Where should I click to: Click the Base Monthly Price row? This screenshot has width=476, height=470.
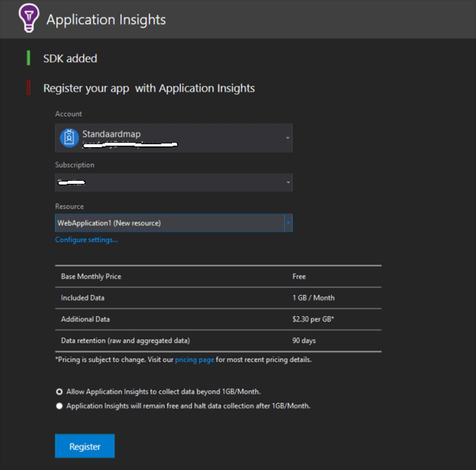217,277
